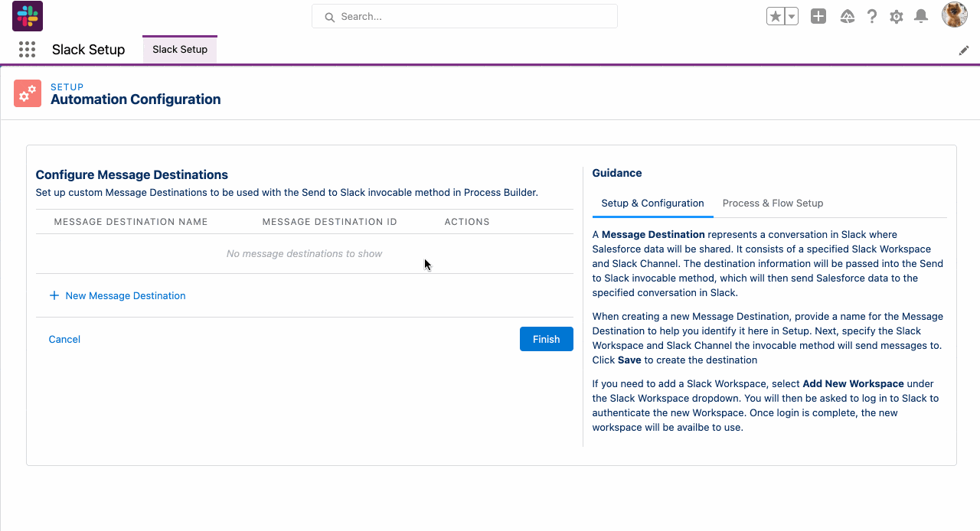Click the Message Destination ID column header
Viewport: 980px width, 531px height.
[330, 222]
